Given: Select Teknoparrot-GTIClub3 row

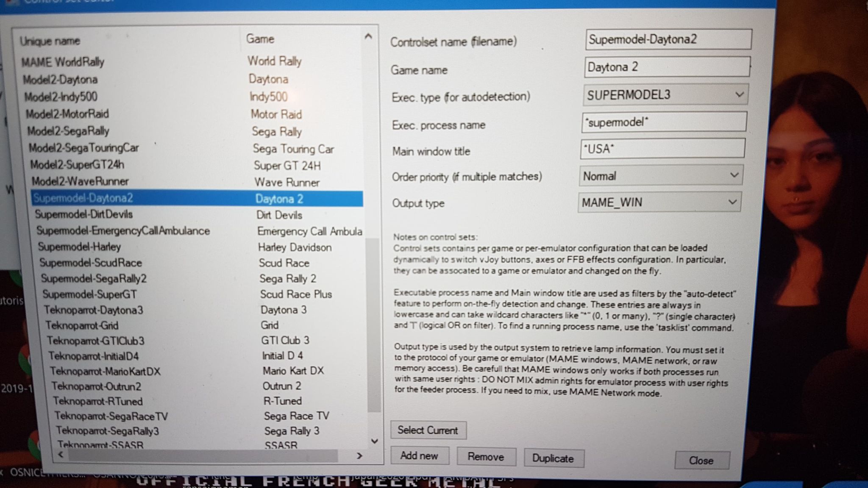Looking at the screenshot, I should 205,341.
